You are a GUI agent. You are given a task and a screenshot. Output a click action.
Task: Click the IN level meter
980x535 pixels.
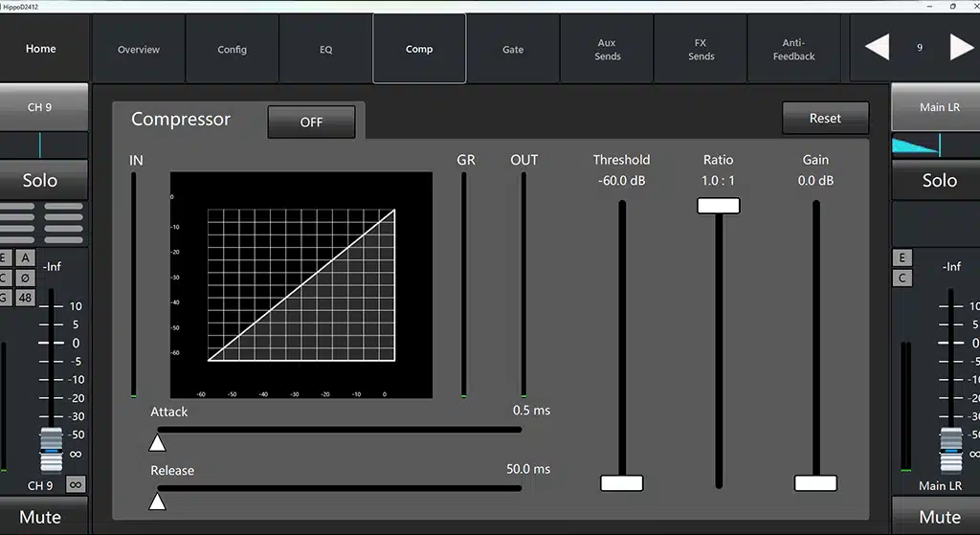[x=134, y=285]
